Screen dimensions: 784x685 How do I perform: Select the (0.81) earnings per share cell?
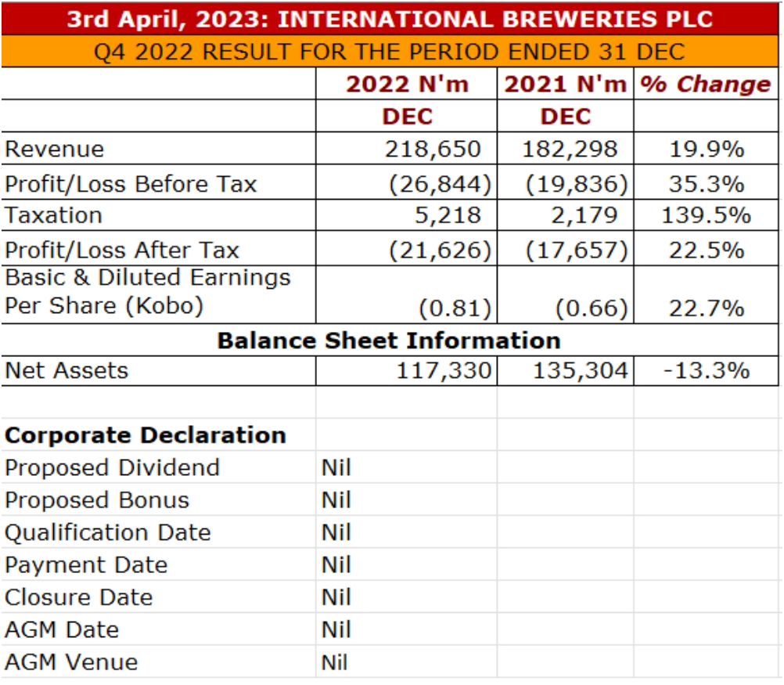click(455, 308)
